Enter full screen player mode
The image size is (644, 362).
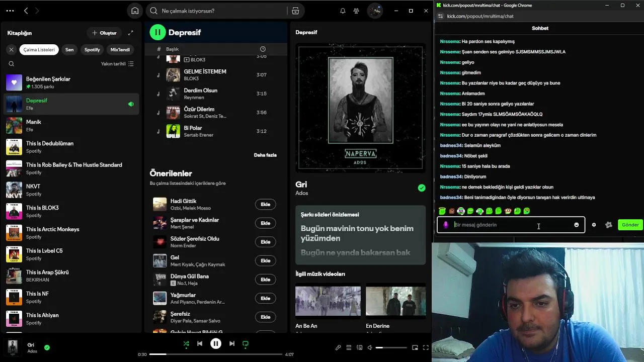[x=426, y=347]
